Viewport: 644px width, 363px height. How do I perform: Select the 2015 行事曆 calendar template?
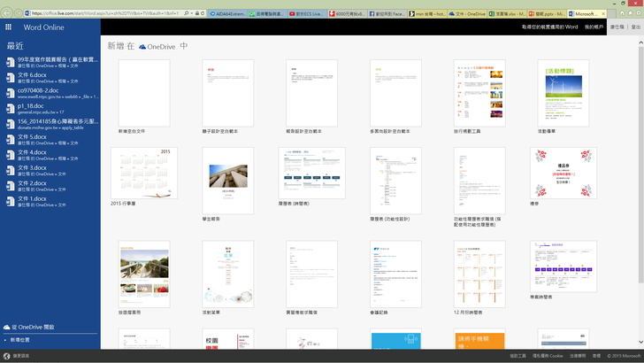coord(144,174)
